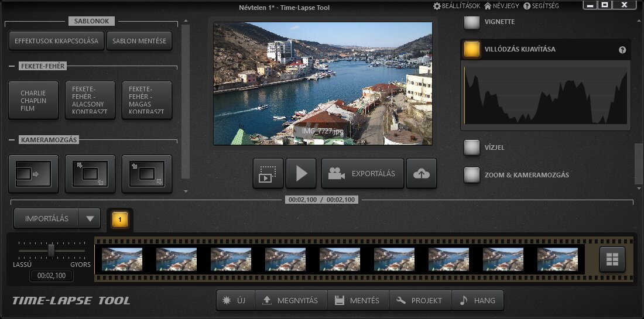
Task: Click the preview selection frame icon
Action: click(x=268, y=173)
